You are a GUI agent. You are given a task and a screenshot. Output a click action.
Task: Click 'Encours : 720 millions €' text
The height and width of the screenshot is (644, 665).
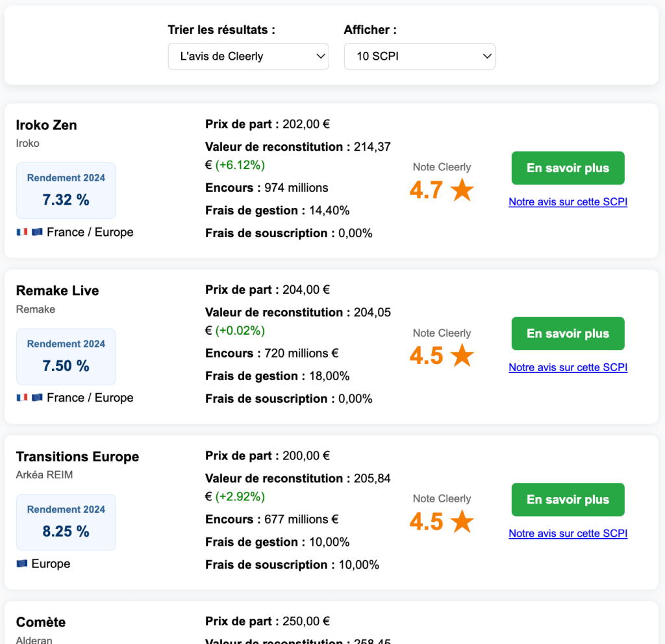tap(272, 354)
